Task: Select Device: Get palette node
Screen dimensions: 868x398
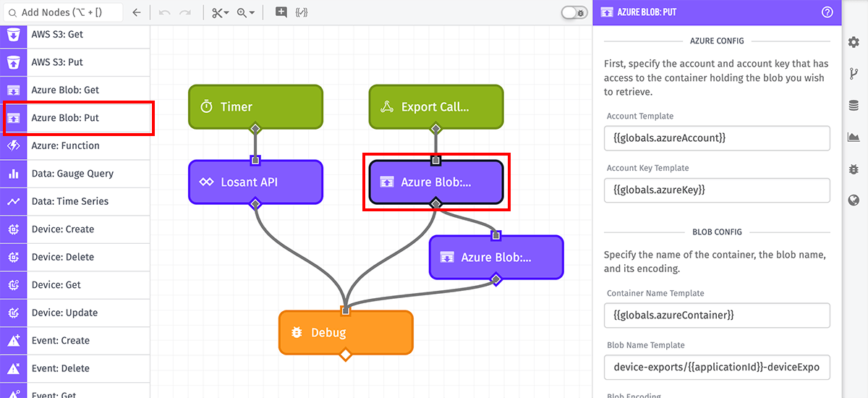Action: pyautogui.click(x=75, y=285)
